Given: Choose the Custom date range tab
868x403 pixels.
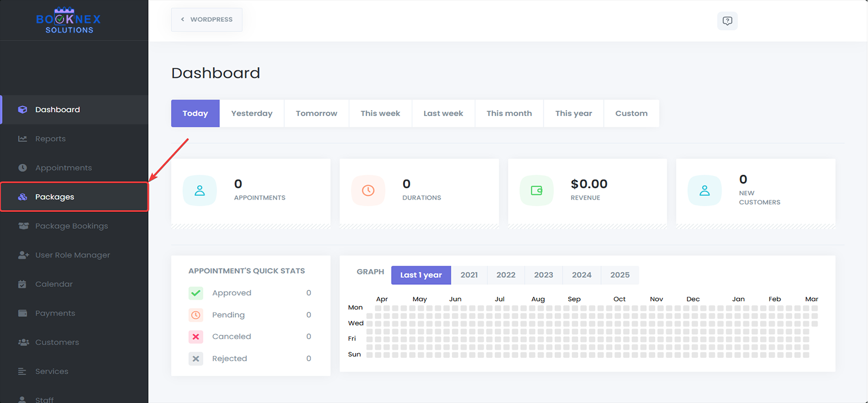Looking at the screenshot, I should coord(631,113).
